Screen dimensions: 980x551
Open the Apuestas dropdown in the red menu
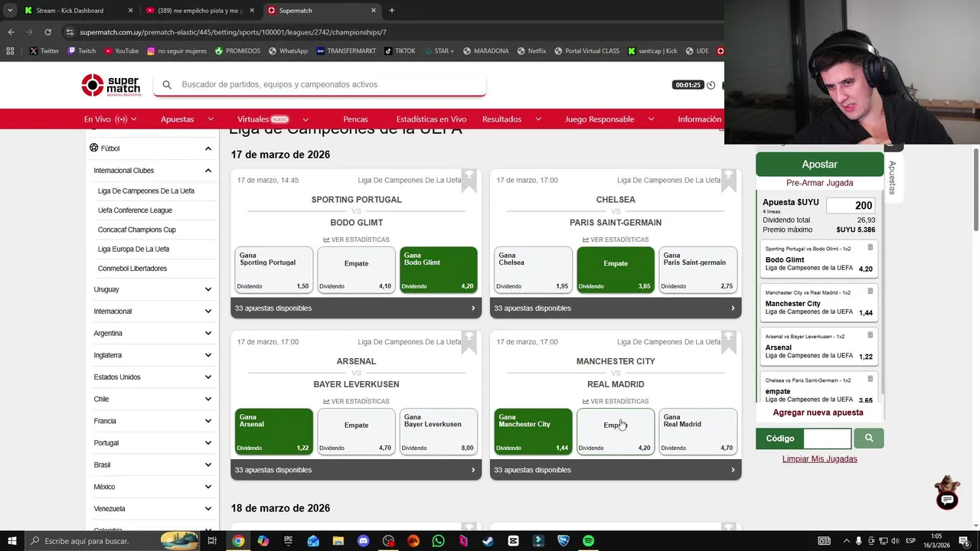(187, 119)
